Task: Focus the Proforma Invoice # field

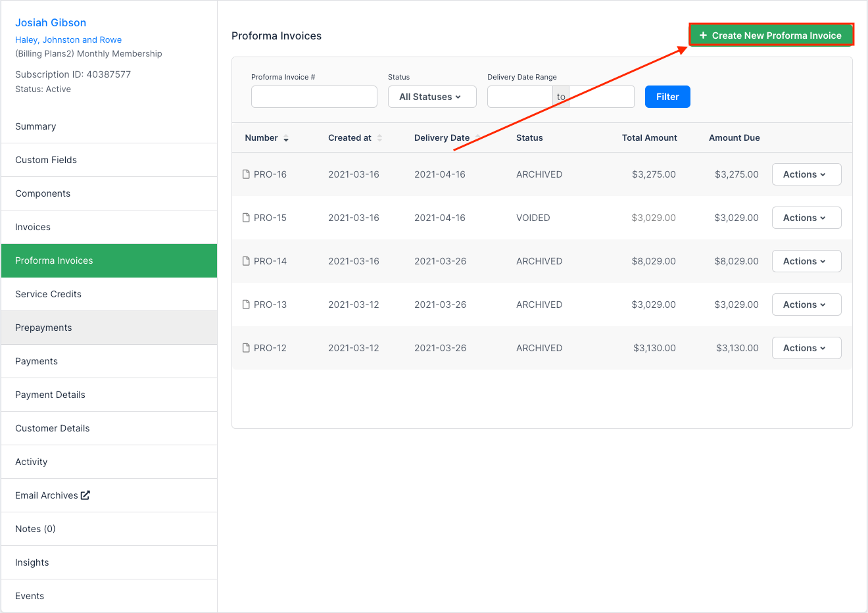Action: click(x=314, y=97)
